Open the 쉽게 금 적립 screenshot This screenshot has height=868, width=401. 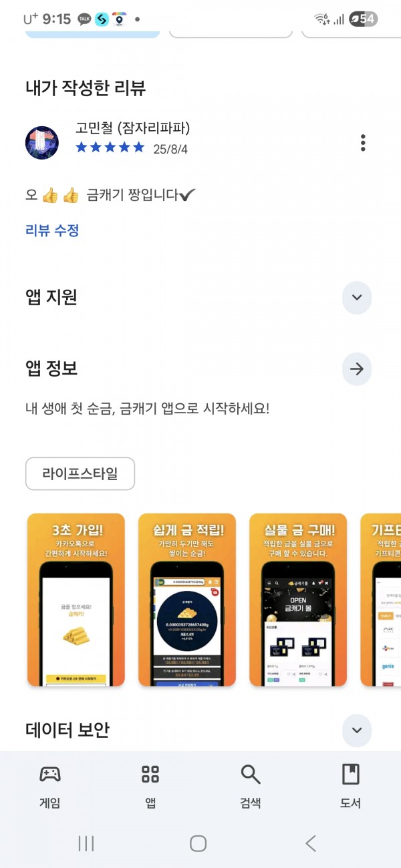click(x=187, y=600)
